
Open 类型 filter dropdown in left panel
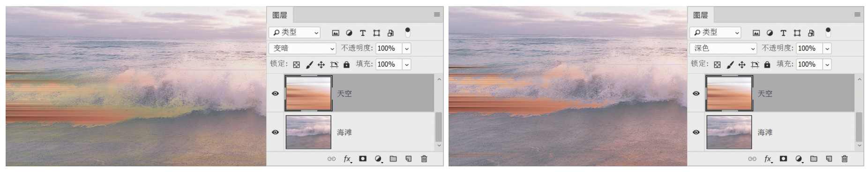[x=294, y=32]
